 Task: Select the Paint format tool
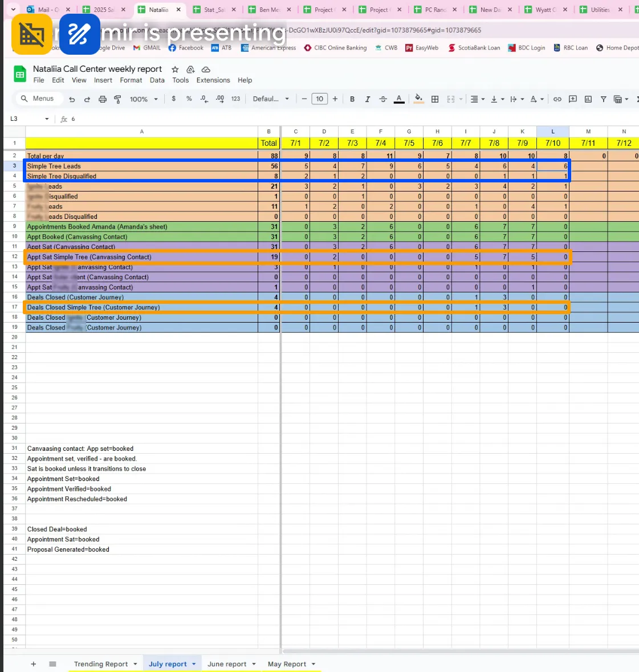click(x=117, y=99)
